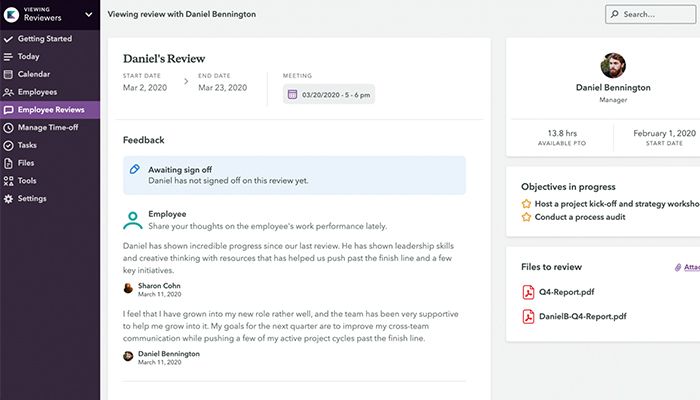
Task: Click Daniel Bennington's profile photo
Action: (x=612, y=66)
